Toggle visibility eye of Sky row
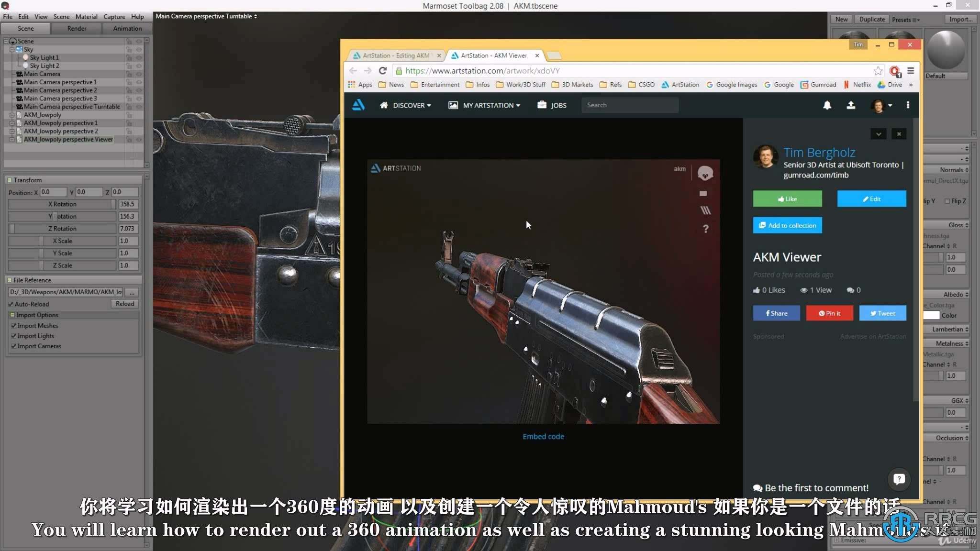The height and width of the screenshot is (551, 980). 139,49
